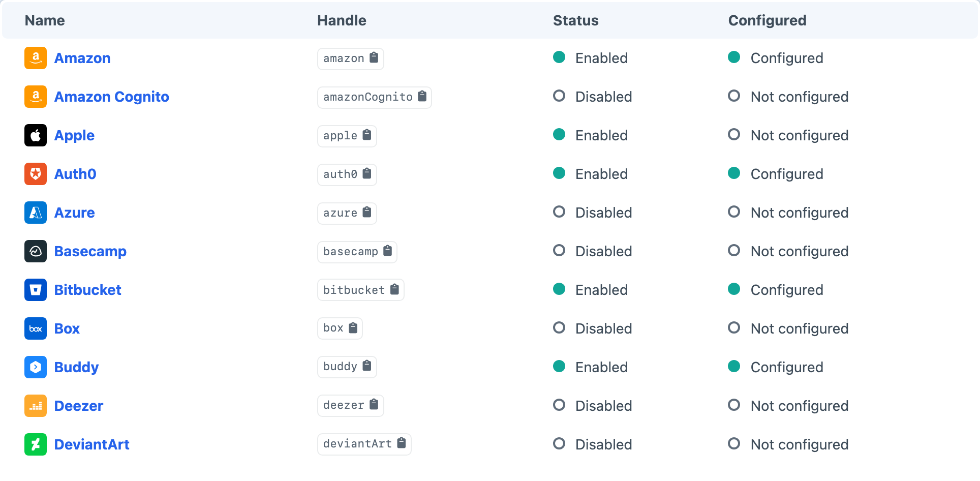Click Not configured text in Basecamp row
980x481 pixels.
click(800, 251)
